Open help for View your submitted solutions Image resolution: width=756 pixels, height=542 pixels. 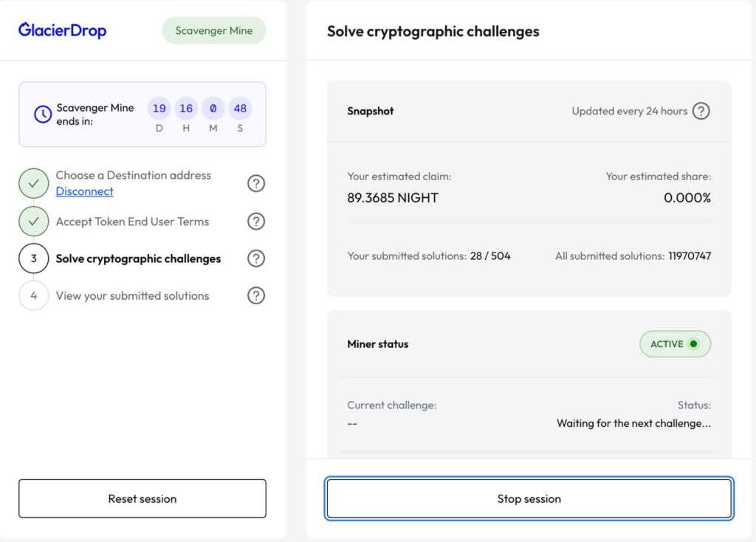tap(255, 295)
